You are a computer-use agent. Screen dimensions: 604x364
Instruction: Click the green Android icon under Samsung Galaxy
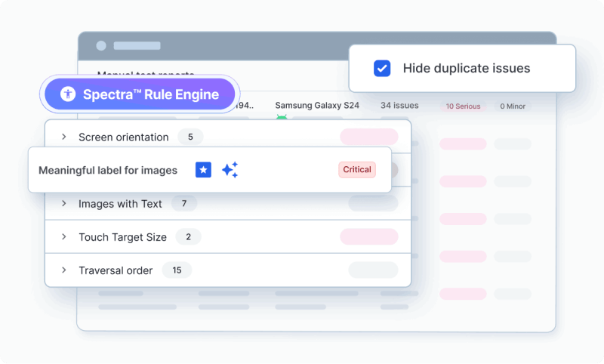[282, 117]
